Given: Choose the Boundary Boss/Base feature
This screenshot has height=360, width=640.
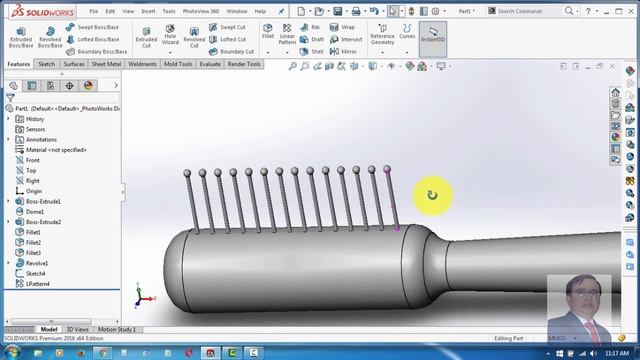Looking at the screenshot, I should [96, 51].
